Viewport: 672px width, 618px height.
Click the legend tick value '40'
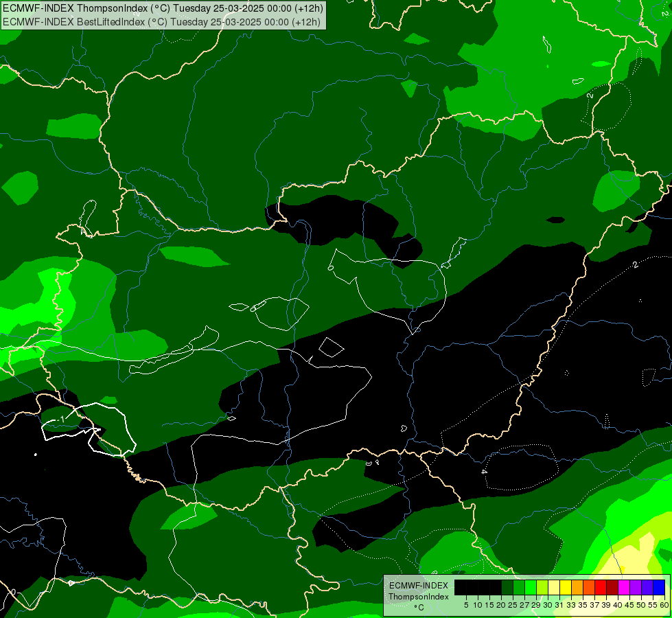[x=618, y=605]
